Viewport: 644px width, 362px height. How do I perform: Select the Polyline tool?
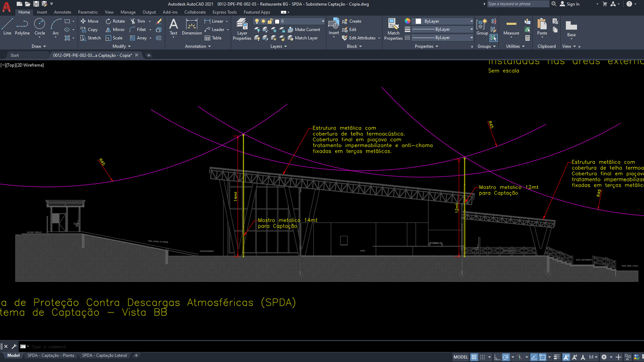(22, 27)
